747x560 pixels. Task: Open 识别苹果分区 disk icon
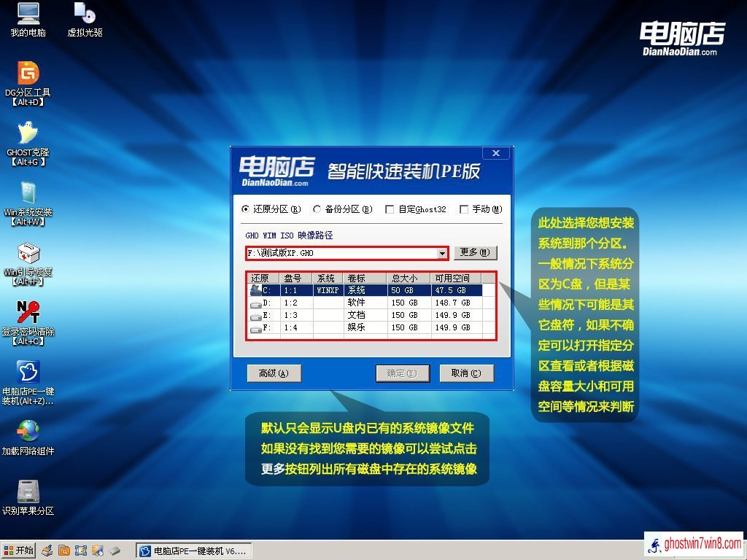click(x=28, y=492)
